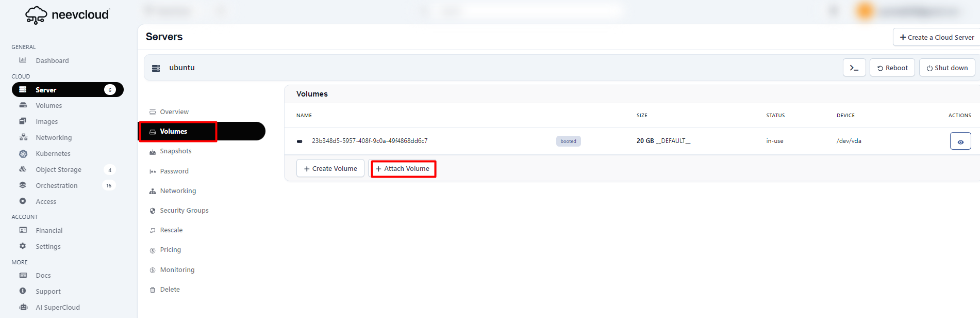
Task: Select the volume name 23b348d5 row
Action: (369, 141)
